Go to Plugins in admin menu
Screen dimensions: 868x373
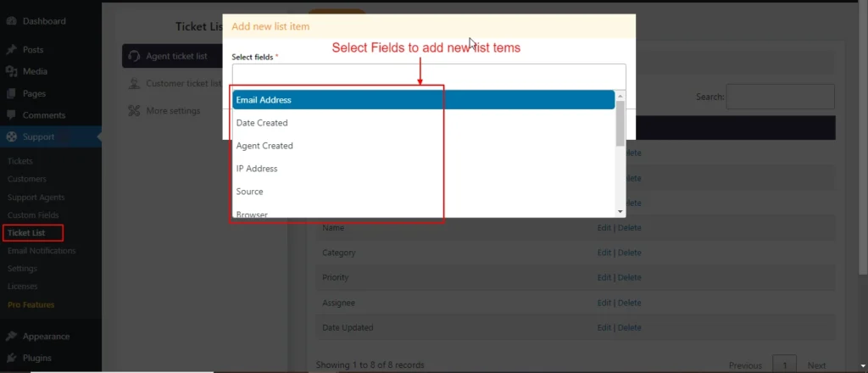click(37, 358)
